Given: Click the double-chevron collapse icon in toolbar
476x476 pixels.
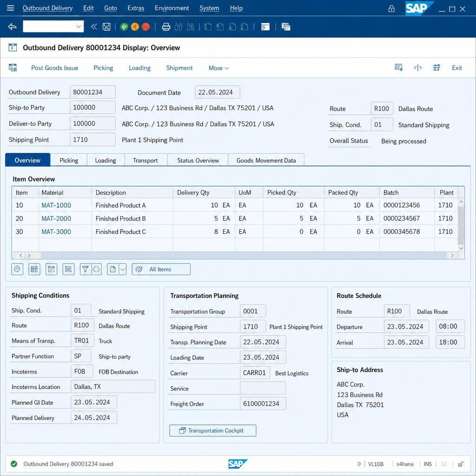Looking at the screenshot, I should [x=94, y=27].
